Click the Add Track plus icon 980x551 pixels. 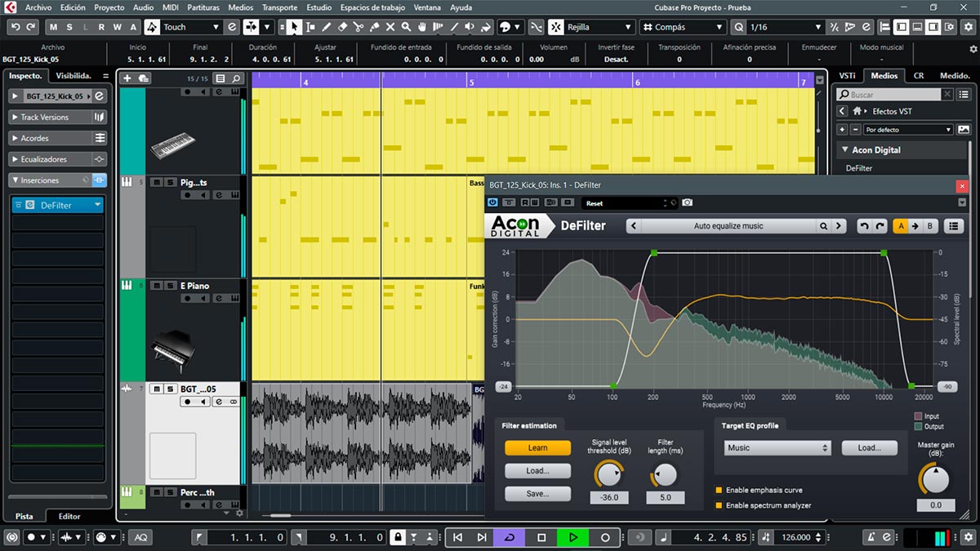127,78
